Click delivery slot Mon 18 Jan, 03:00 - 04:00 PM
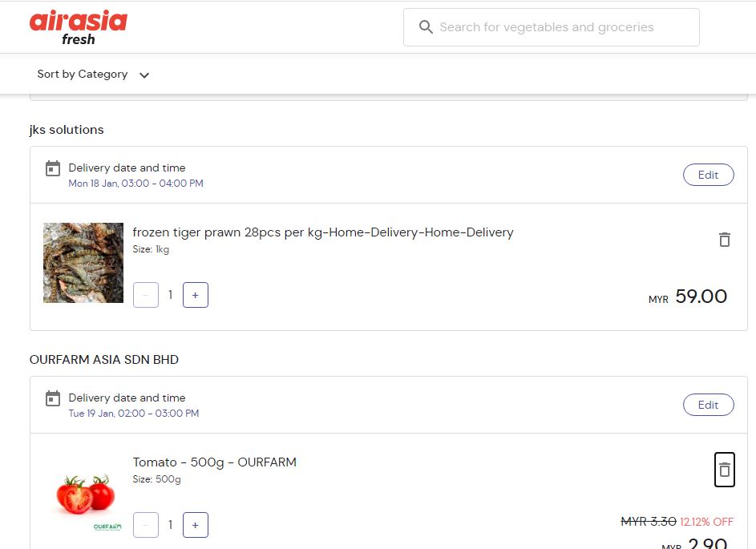 pyautogui.click(x=136, y=184)
